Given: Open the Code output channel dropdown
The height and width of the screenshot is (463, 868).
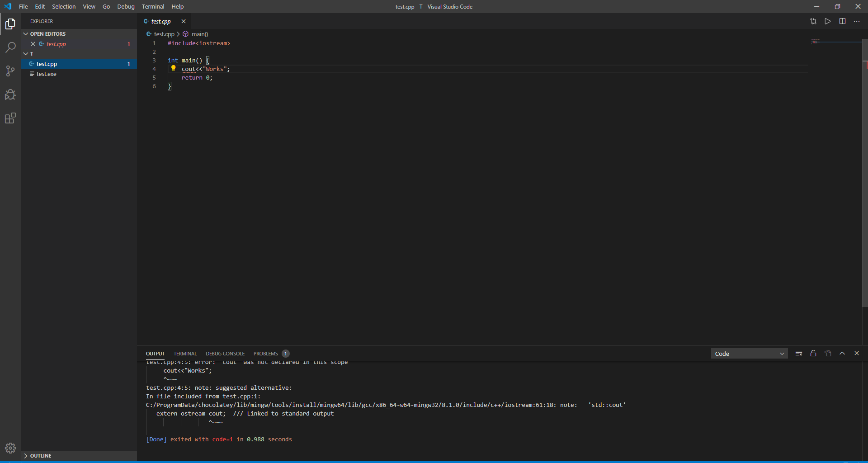Looking at the screenshot, I should coord(749,353).
